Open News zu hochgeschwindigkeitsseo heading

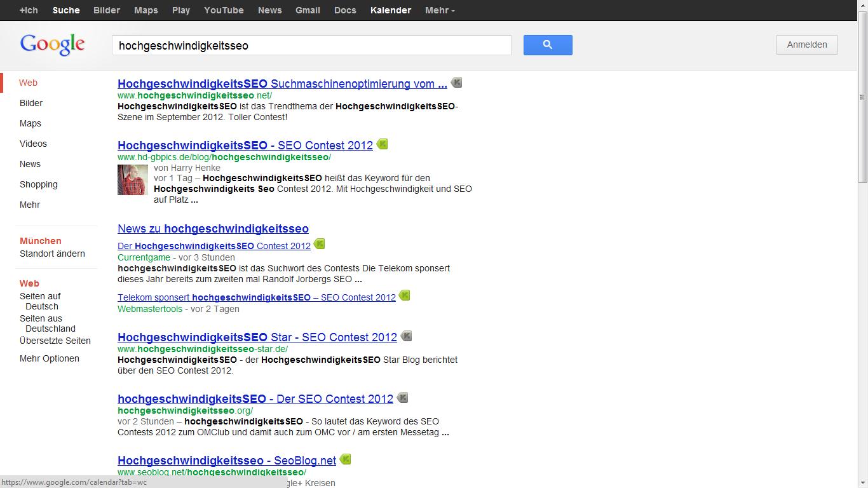[x=213, y=229]
